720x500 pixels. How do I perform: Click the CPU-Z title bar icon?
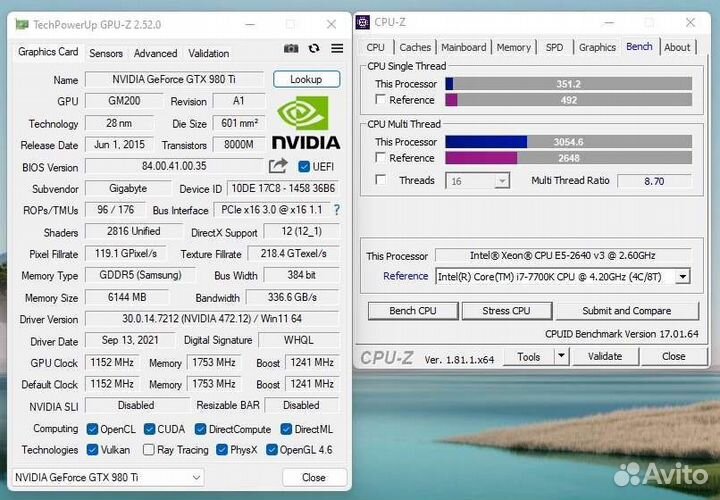tap(363, 22)
